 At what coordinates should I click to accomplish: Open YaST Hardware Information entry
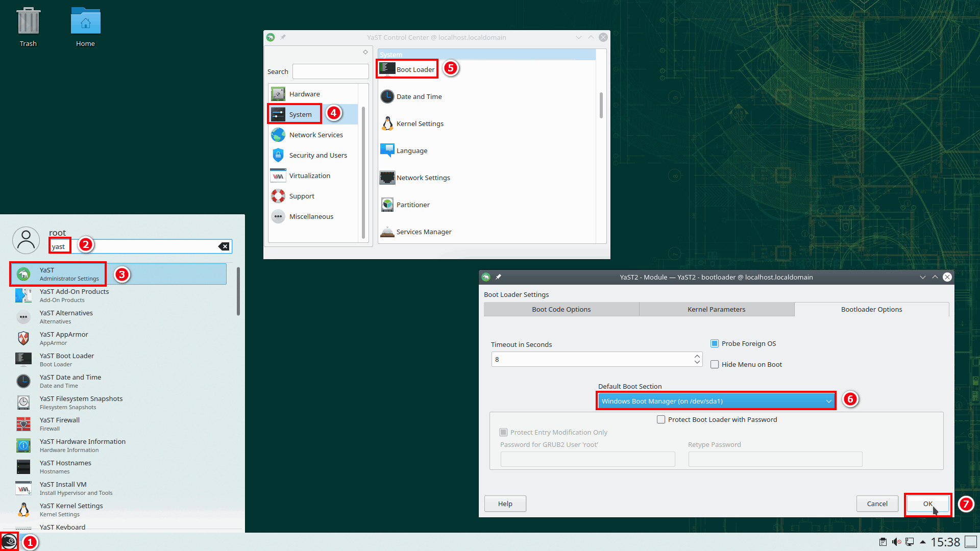pos(118,445)
